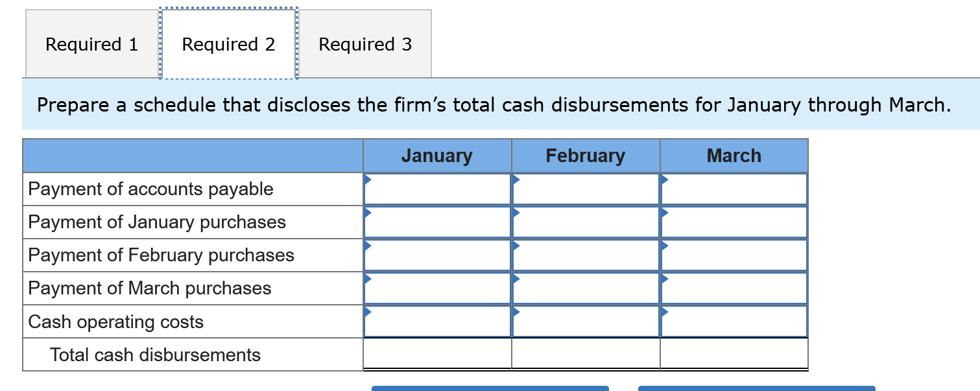Select the Required 2 tab
The width and height of the screenshot is (980, 391).
pyautogui.click(x=228, y=44)
